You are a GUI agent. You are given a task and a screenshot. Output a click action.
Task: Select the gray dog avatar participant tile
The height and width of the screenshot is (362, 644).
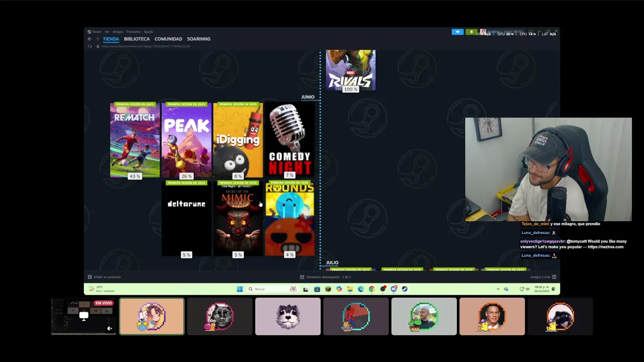pyautogui.click(x=288, y=316)
